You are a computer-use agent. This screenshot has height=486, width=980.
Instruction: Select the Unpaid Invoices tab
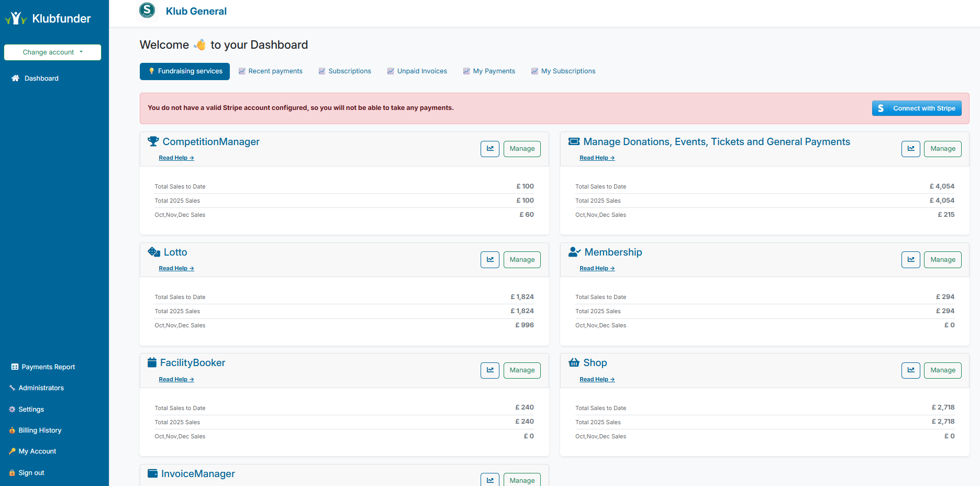[417, 71]
